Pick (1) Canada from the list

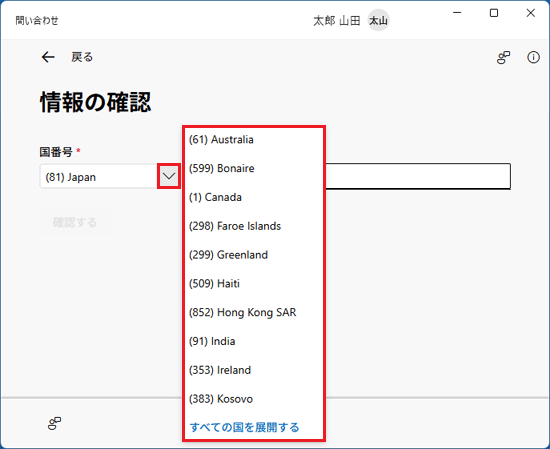[254, 197]
